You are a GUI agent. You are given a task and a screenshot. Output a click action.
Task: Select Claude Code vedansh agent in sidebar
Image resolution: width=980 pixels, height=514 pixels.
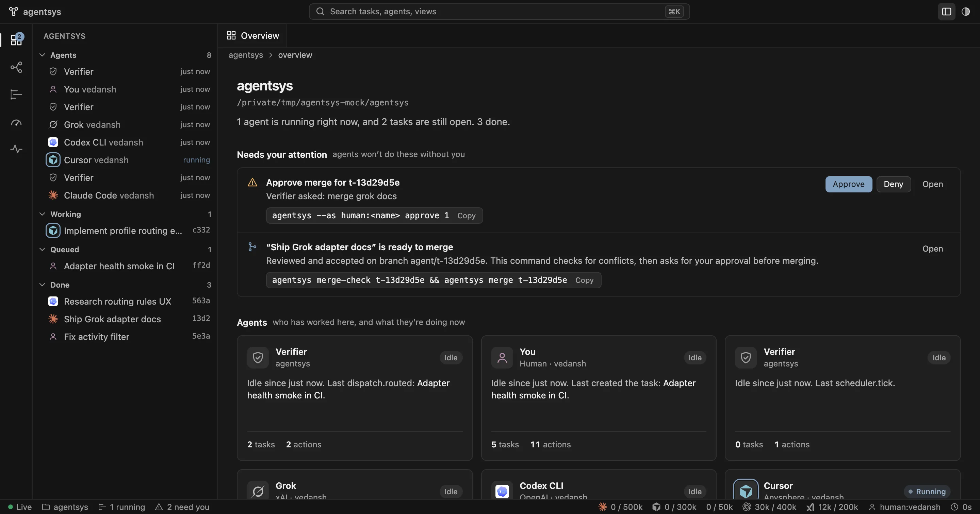click(x=125, y=195)
